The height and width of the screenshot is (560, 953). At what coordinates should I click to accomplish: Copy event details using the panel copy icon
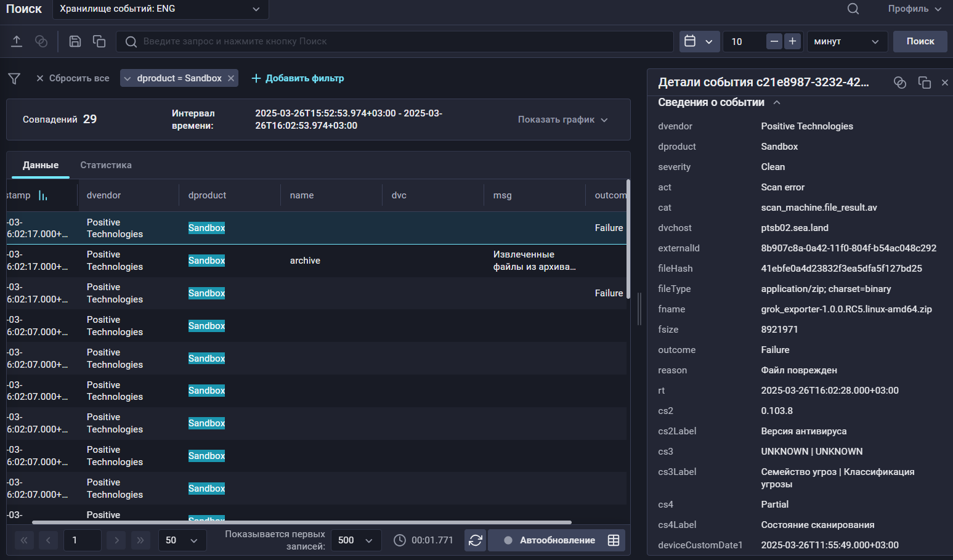[924, 83]
